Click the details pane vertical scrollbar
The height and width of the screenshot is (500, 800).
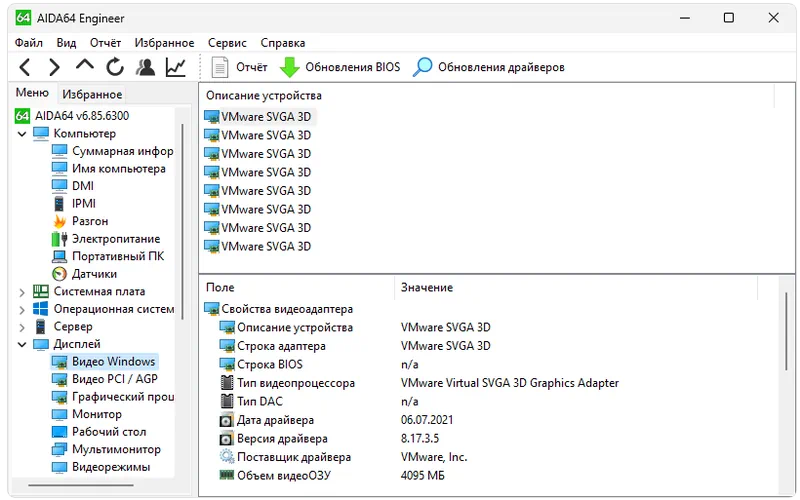pyautogui.click(x=786, y=330)
